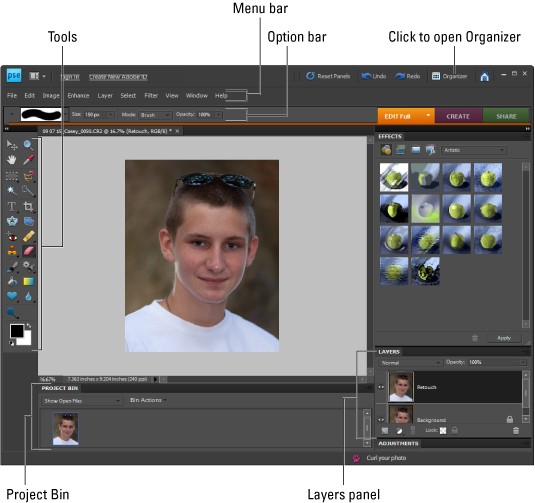This screenshot has height=503, width=535.
Task: Select the Blur water-drop tool
Action: (28, 296)
